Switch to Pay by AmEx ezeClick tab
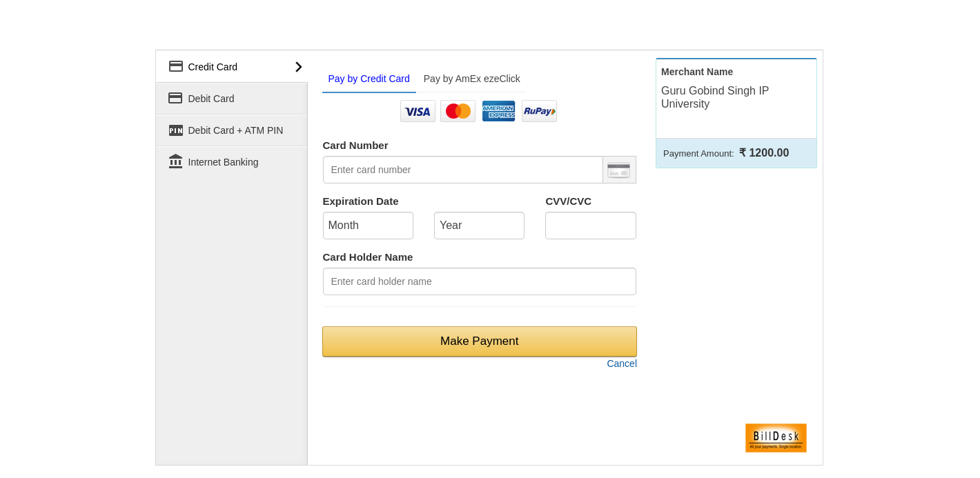The height and width of the screenshot is (478, 980). pyautogui.click(x=472, y=79)
